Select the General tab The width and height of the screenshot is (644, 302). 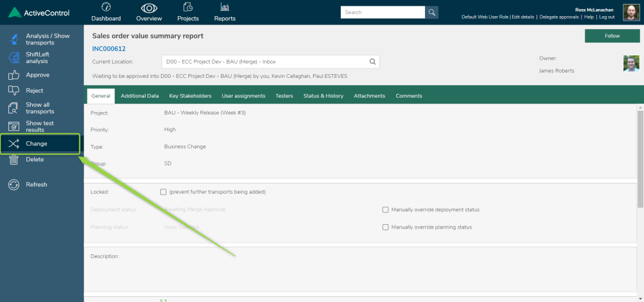pos(100,96)
